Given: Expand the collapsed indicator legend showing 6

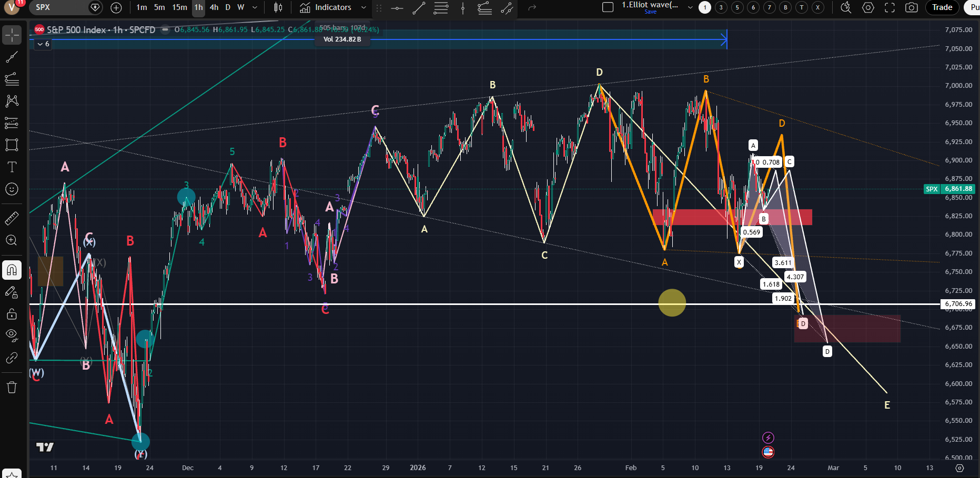Looking at the screenshot, I should tap(43, 44).
